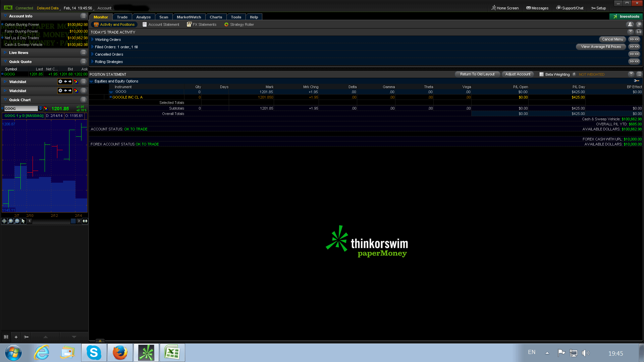This screenshot has height=362, width=644.
Task: Switch to the Analyze tab
Action: pyautogui.click(x=144, y=17)
